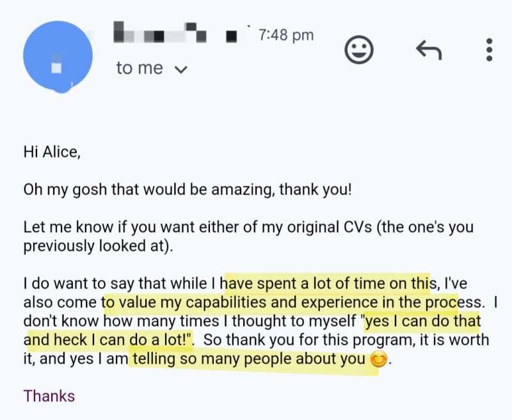Click the 7:48 pm timestamp
Viewport: 512px width, 420px height.
pos(286,35)
